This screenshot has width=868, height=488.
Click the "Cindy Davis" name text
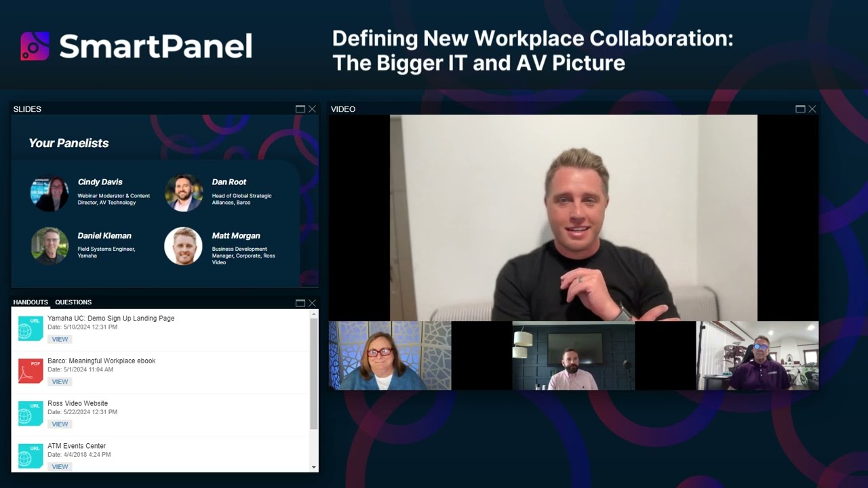tap(100, 182)
